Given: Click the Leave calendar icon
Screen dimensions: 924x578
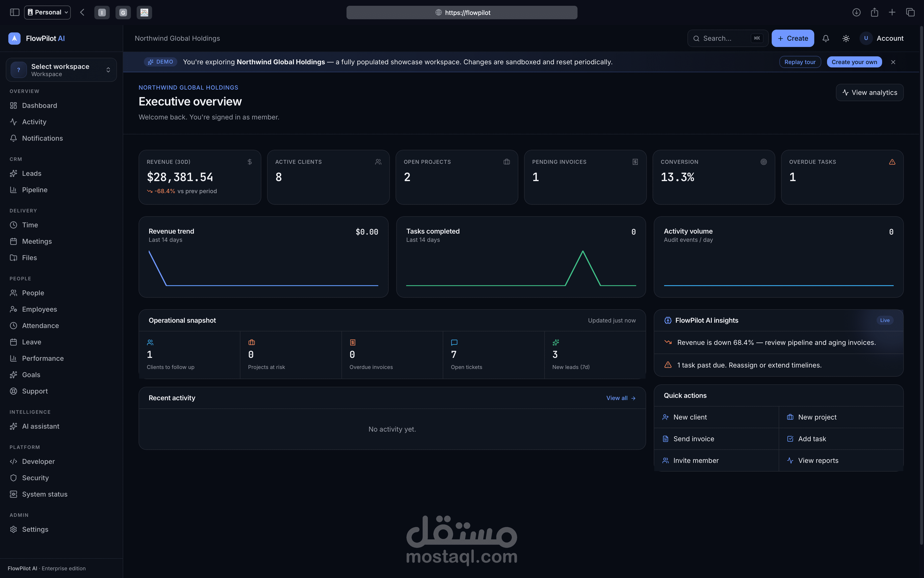Looking at the screenshot, I should 13,342.
